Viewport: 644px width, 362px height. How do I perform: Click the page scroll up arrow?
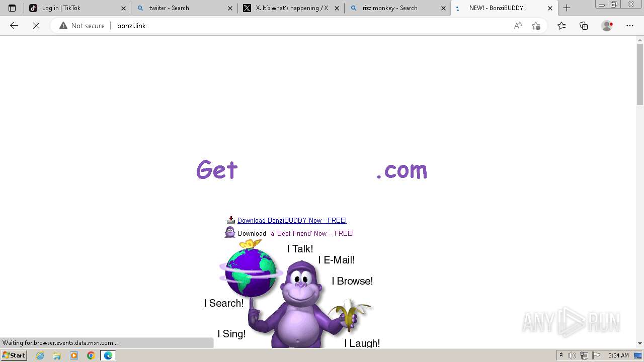[640, 40]
